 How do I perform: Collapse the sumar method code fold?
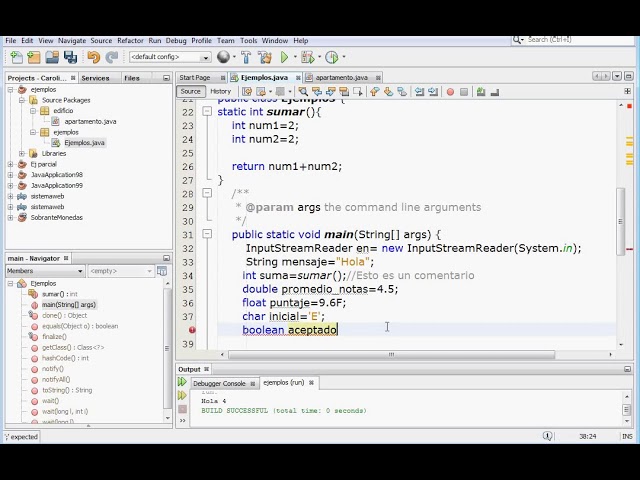tap(207, 111)
